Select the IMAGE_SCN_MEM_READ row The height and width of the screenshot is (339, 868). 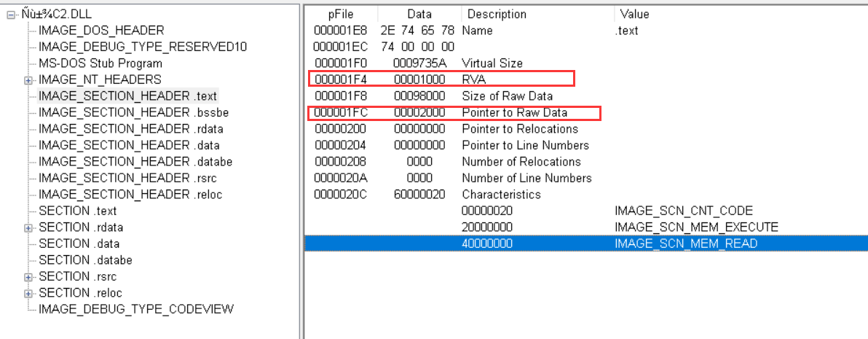[685, 243]
